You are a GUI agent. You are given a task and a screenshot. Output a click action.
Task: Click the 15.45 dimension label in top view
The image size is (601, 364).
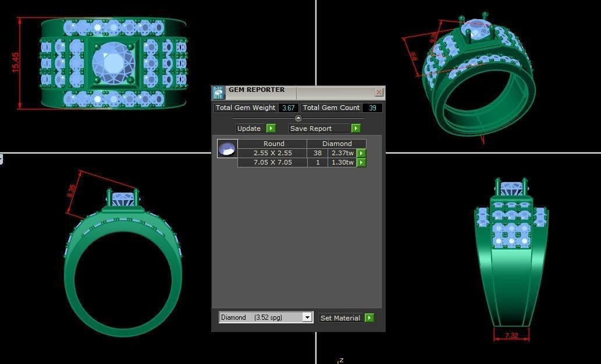pyautogui.click(x=15, y=62)
